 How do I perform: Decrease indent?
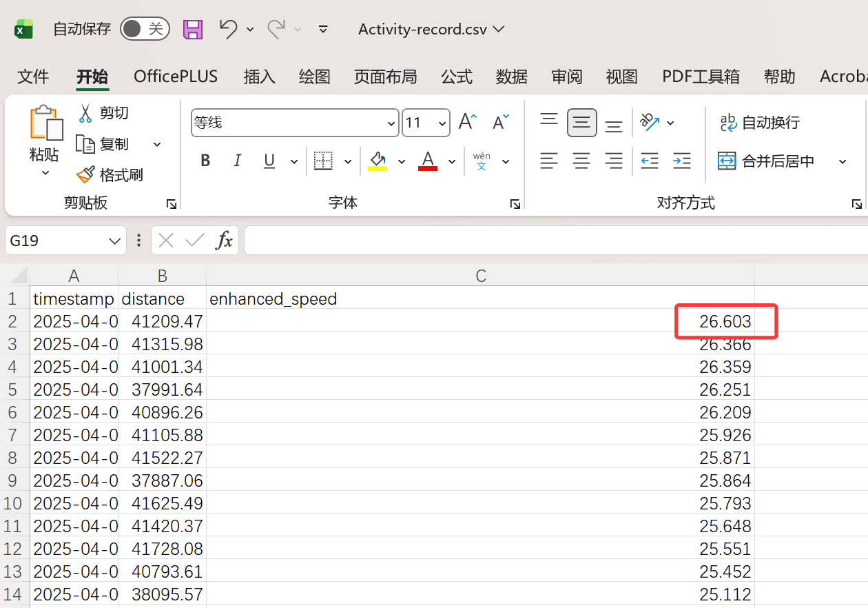(650, 161)
